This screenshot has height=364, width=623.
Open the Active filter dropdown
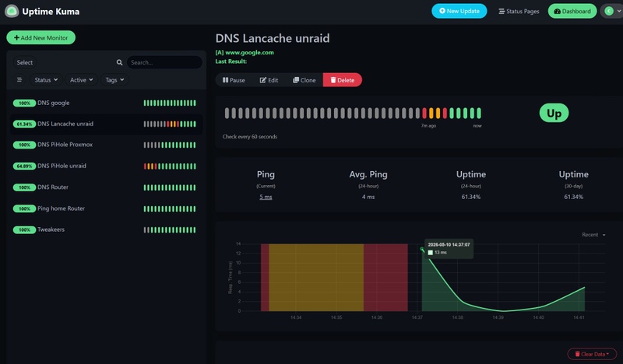pos(82,80)
